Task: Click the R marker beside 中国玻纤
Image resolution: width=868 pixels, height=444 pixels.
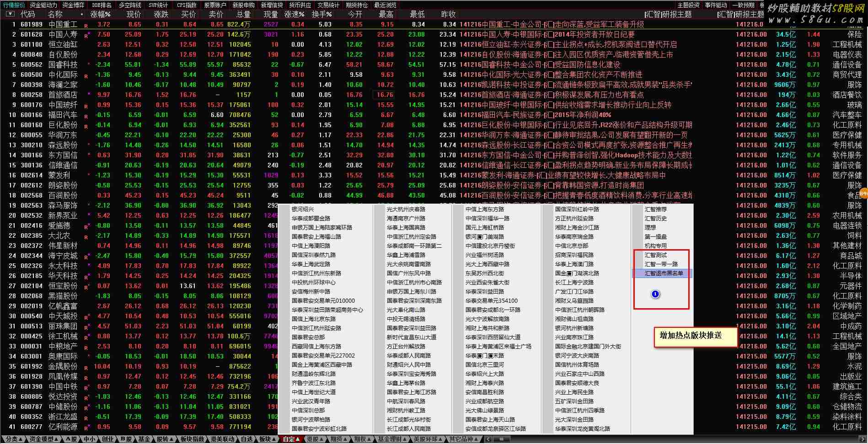Action: 86,106
